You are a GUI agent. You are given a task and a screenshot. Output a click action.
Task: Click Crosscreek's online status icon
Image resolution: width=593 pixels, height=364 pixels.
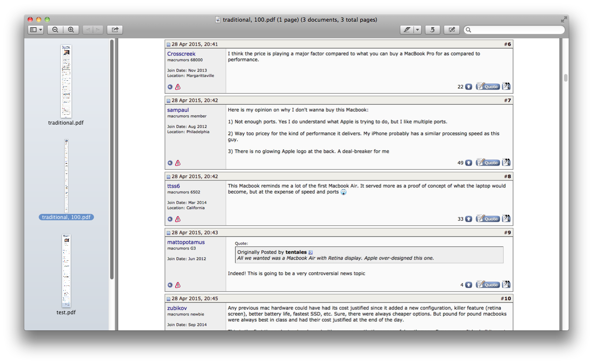[x=170, y=87]
